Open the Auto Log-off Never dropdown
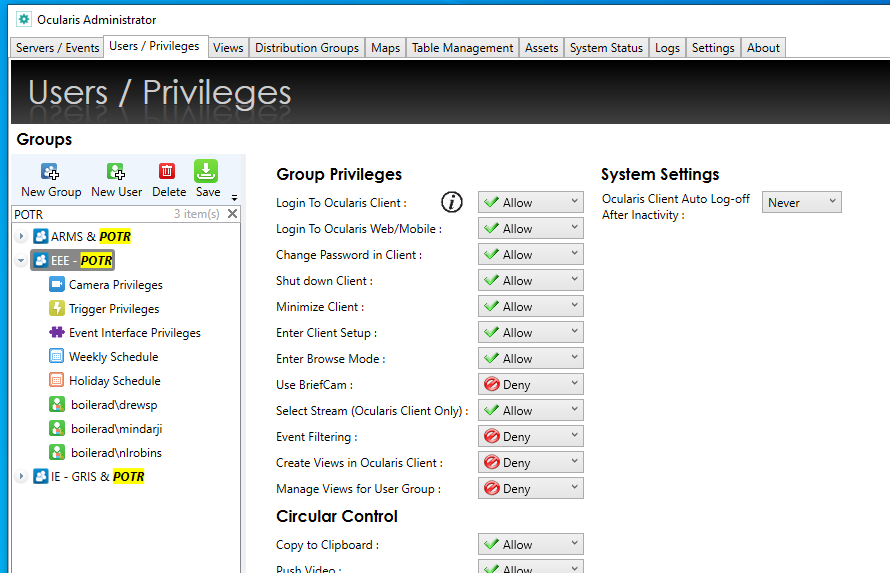The width and height of the screenshot is (890, 573). tap(801, 203)
